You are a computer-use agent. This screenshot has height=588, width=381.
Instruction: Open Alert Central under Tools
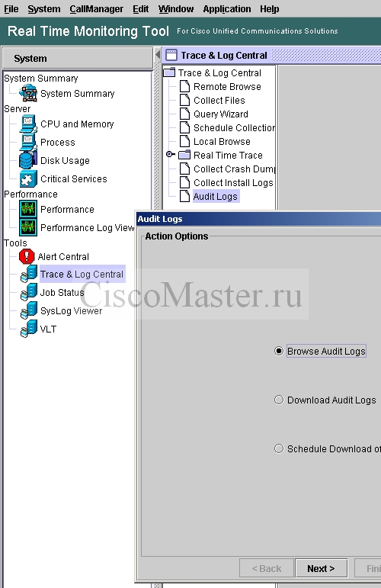[63, 256]
